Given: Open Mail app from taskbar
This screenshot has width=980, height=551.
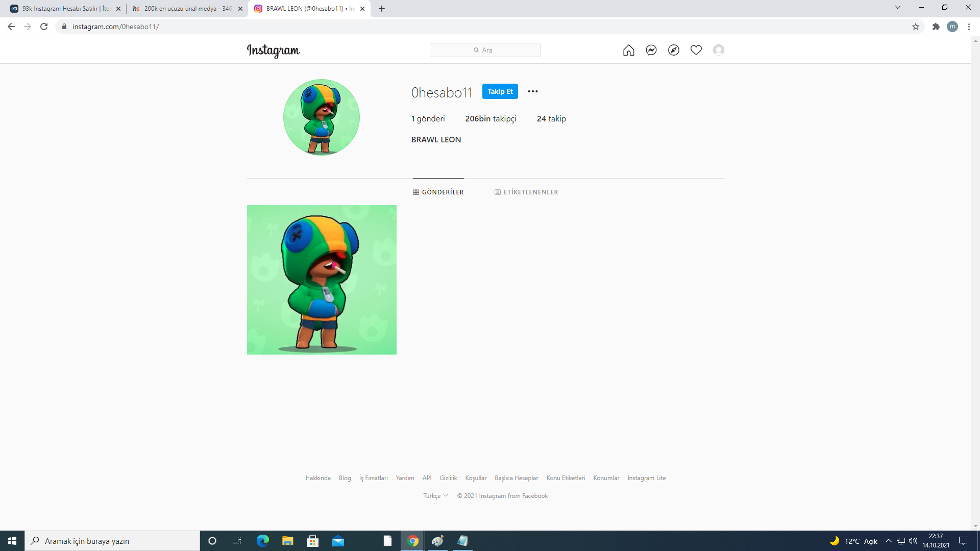Looking at the screenshot, I should 337,541.
